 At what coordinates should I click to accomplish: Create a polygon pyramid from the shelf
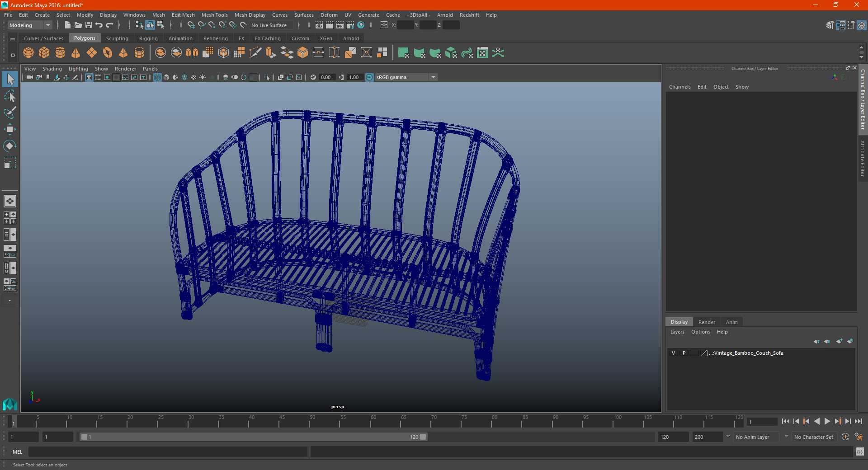pos(123,53)
